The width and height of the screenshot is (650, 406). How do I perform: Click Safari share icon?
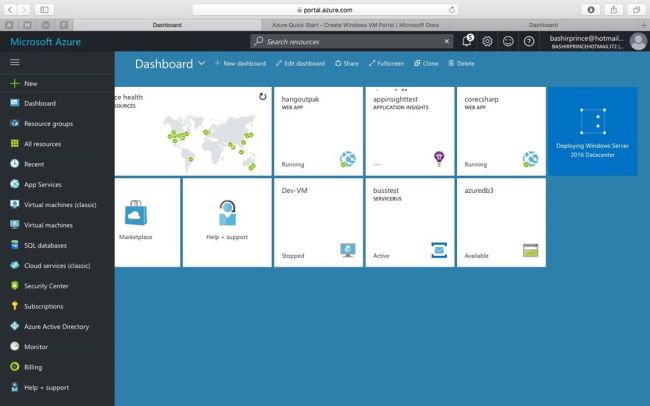[x=614, y=9]
